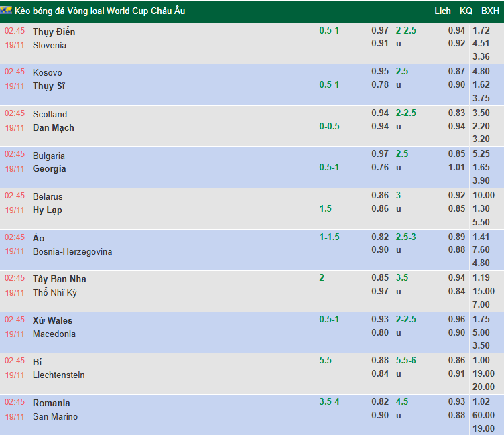Viewport: 504px width, 435px height.
Task: Open the KQ results tab
Action: [466, 11]
